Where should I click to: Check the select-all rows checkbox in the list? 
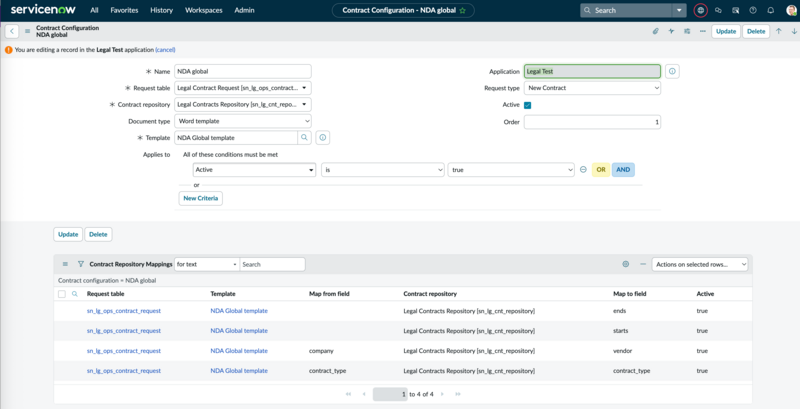coord(62,294)
